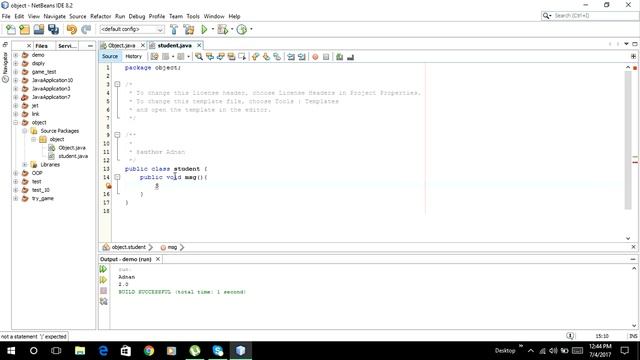Toggle the Rectangular Selection icon
The height and width of the screenshot is (360, 640).
[242, 57]
